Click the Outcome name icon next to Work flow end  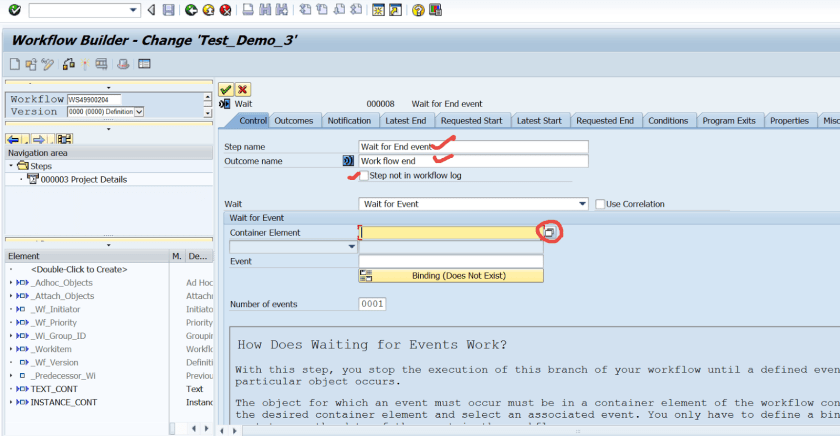348,161
